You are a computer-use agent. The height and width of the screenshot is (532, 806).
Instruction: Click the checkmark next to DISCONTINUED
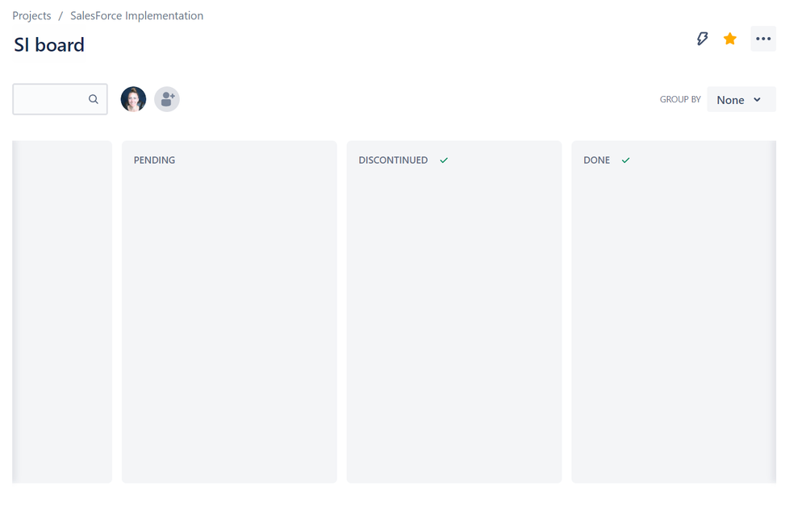[x=444, y=160]
